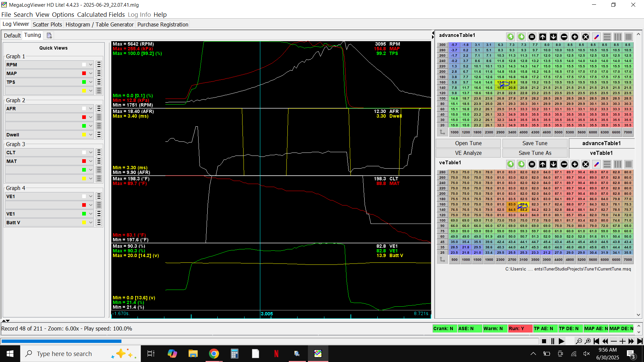Screen dimensions: 644x362
Task: Expand the Batt V field dropdown
Action: tap(91, 223)
